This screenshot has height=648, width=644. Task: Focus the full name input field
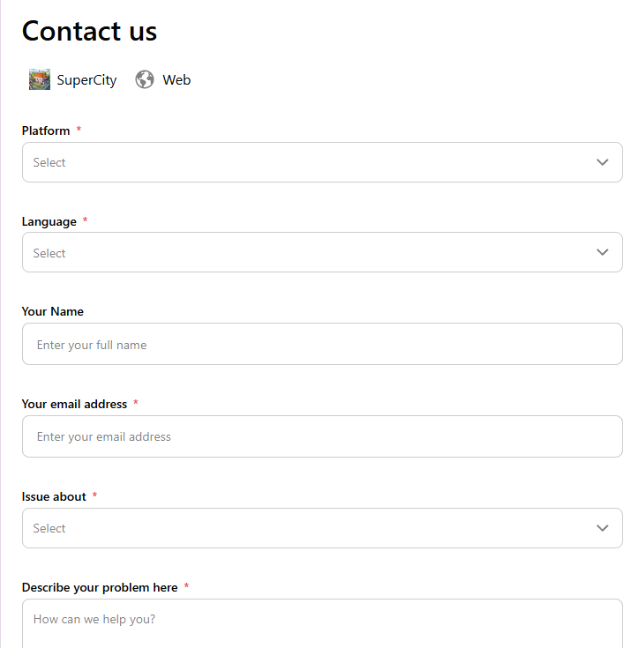pyautogui.click(x=322, y=345)
